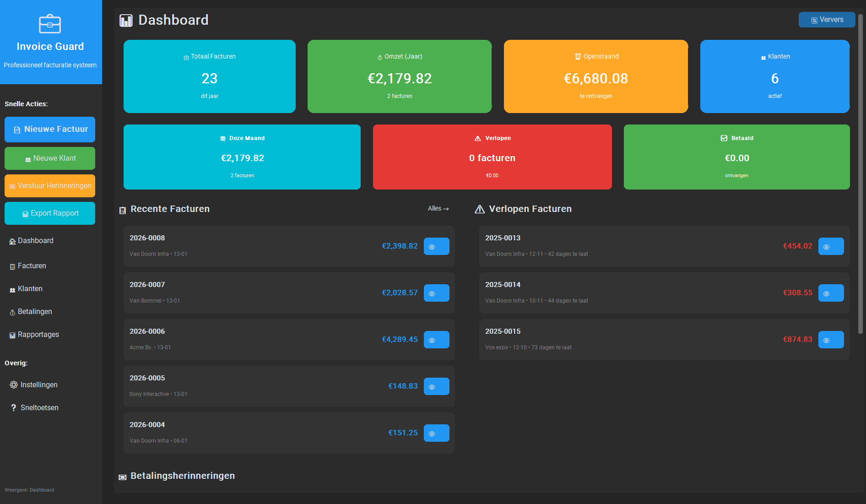866x504 pixels.
Task: Click the Dashboard house icon in sidebar
Action: coord(12,242)
